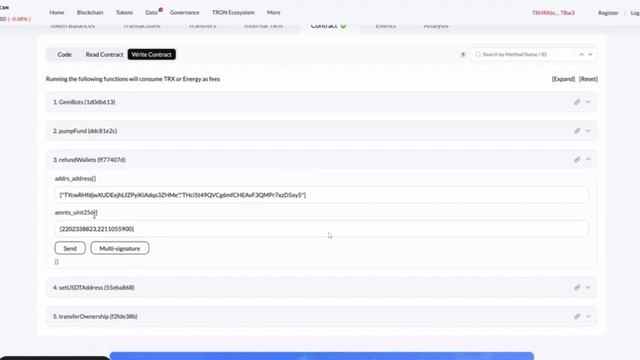Click the addrs_address[] label
Viewport: 640px width, 360px height.
click(x=75, y=178)
